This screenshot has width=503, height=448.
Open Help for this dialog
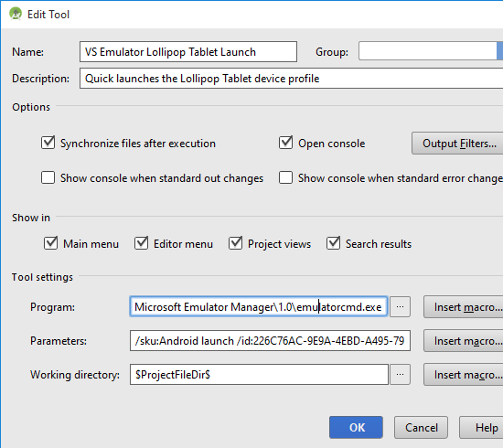[x=481, y=427]
